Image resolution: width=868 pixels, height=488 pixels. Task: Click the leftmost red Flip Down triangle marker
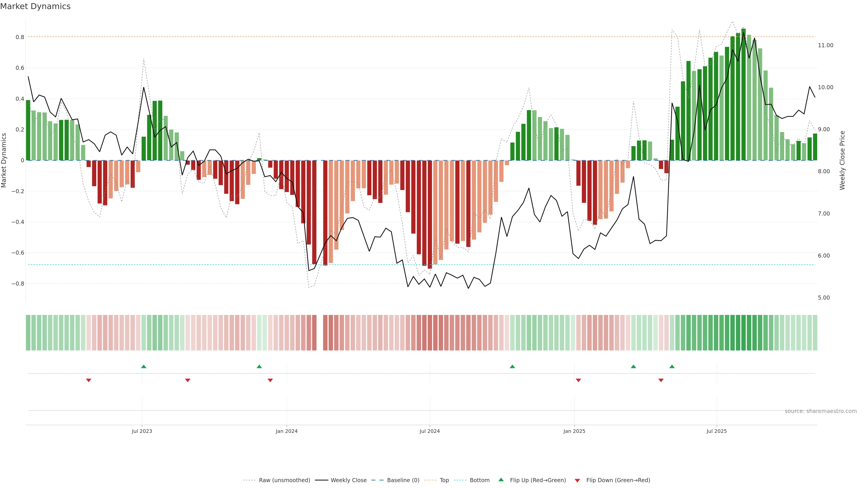coord(89,380)
